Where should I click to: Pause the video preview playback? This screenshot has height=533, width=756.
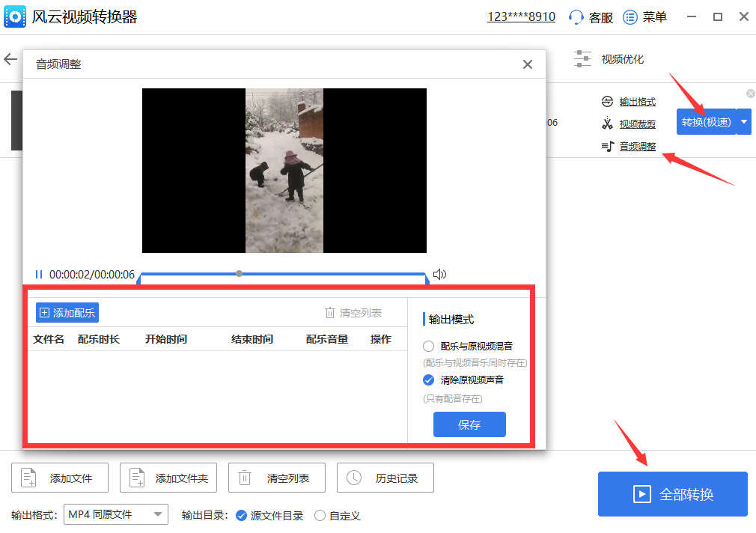pos(39,275)
